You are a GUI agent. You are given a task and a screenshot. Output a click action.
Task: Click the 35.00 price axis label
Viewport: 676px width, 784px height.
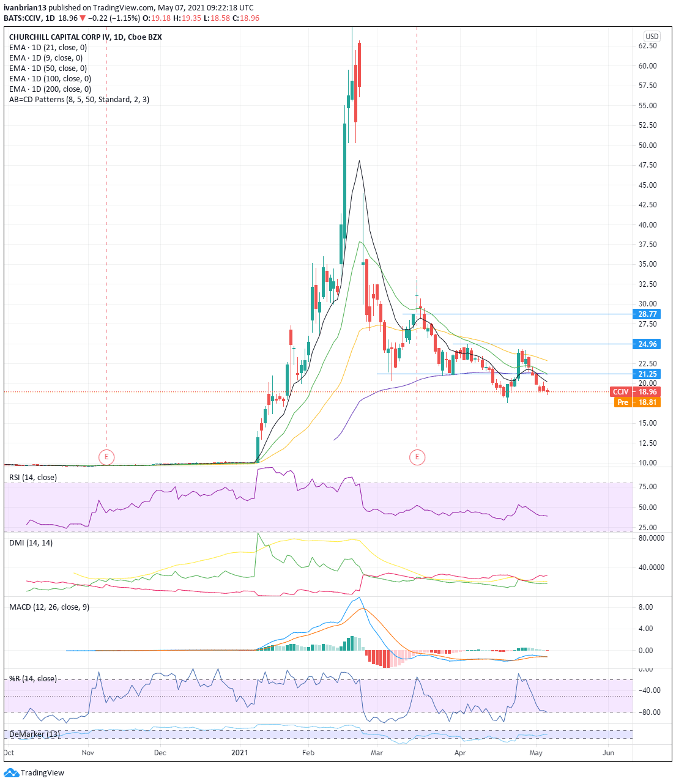point(648,264)
